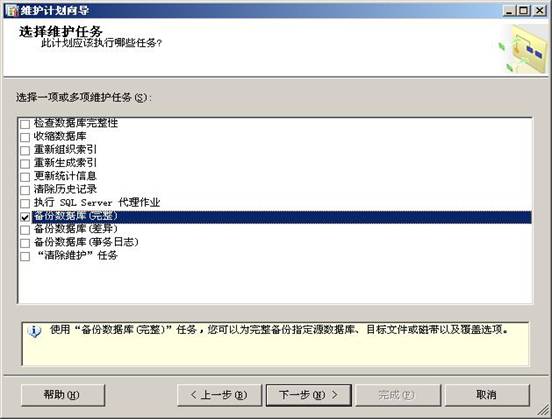Go to next step with 下一步 button
Screen dimensions: 552x419
(308, 395)
